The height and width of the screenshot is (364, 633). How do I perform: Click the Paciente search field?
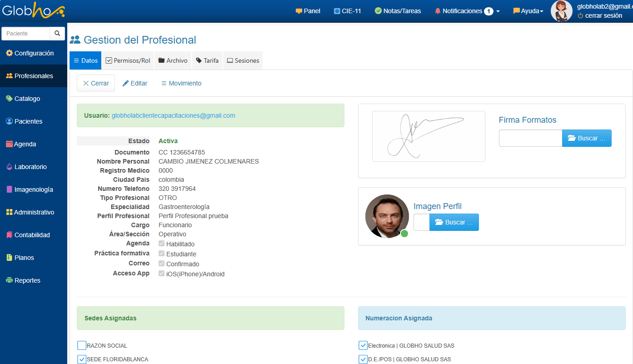click(x=26, y=34)
